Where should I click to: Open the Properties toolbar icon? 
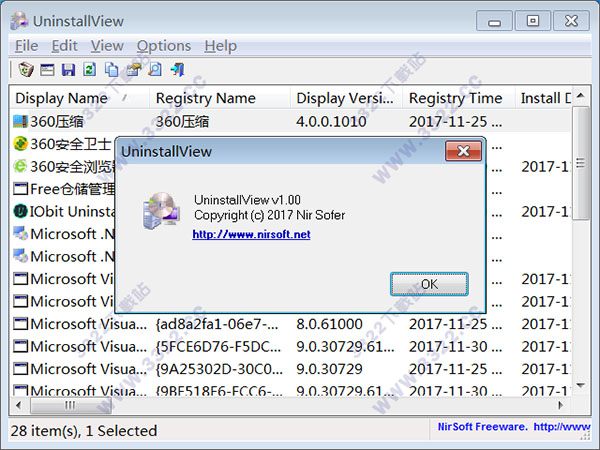(x=47, y=70)
